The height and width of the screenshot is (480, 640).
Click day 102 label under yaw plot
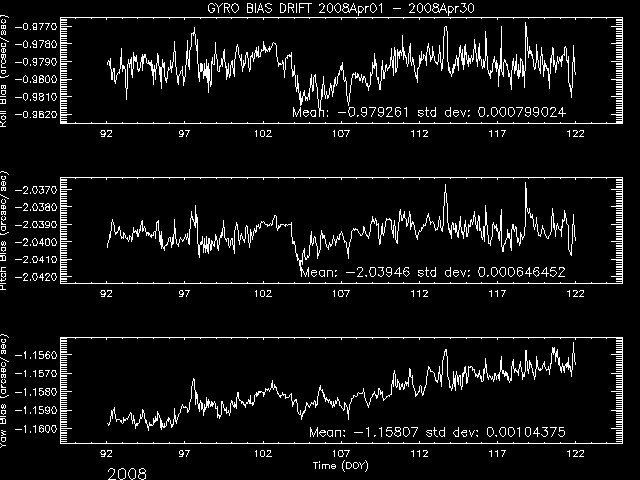click(262, 453)
